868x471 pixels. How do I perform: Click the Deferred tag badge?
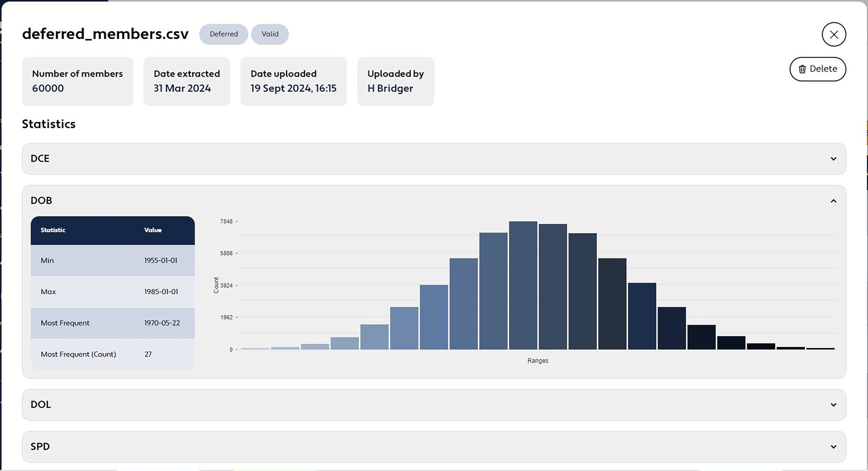[x=223, y=34]
